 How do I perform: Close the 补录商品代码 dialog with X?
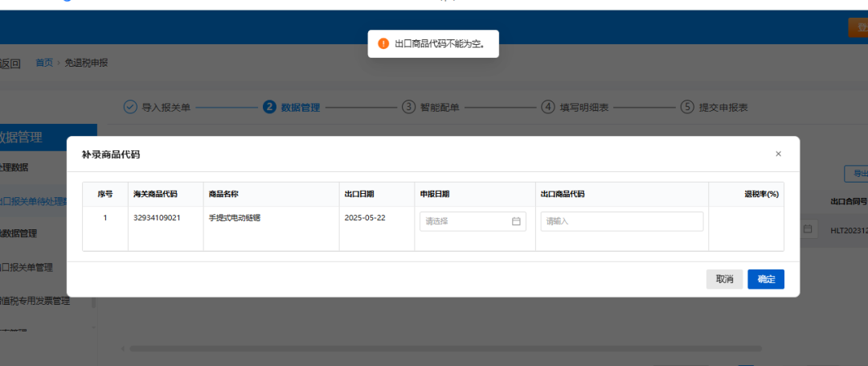[778, 154]
